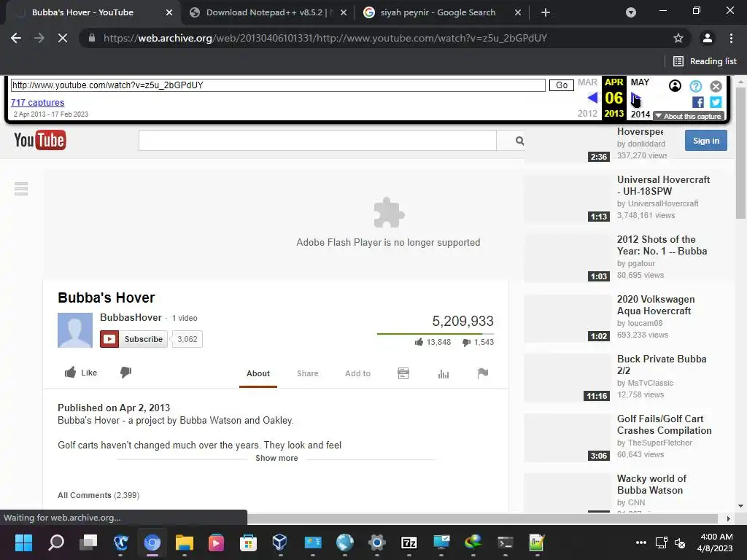The width and height of the screenshot is (747, 560).
Task: Open the Reading list
Action: click(705, 61)
